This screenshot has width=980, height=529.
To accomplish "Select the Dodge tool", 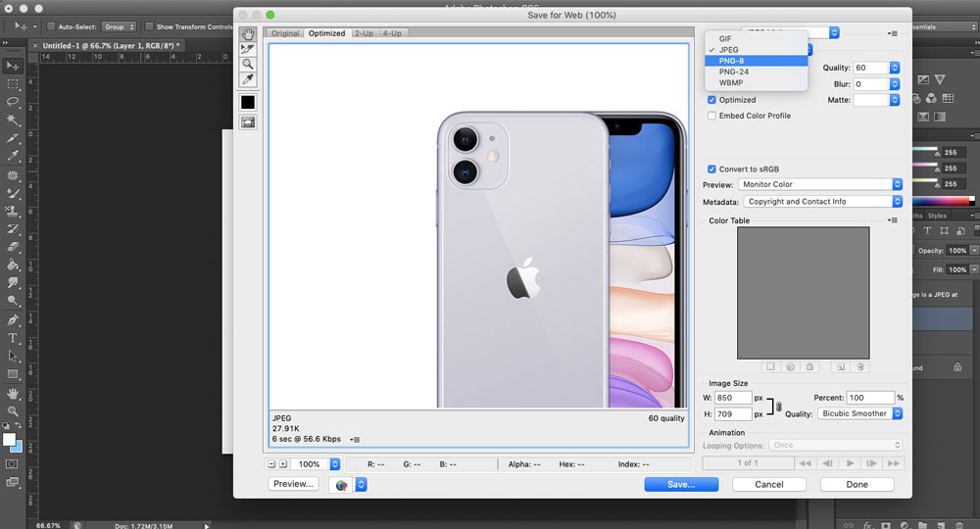I will (x=12, y=302).
